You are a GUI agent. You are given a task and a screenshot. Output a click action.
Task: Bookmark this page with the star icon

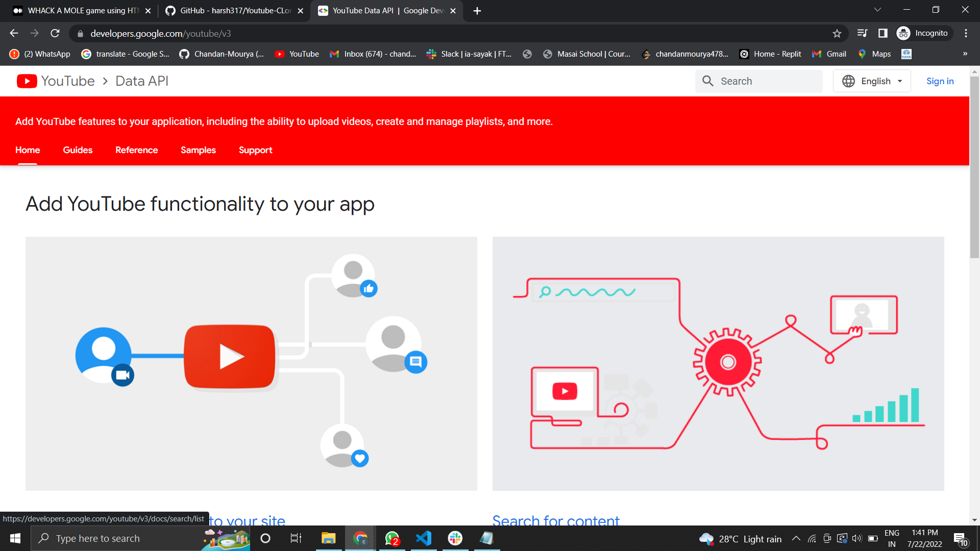tap(837, 34)
